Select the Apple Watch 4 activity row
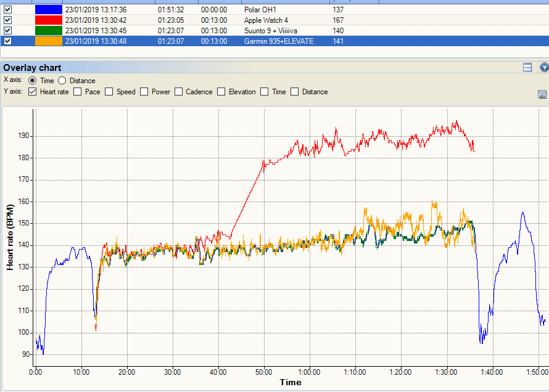Screen dimensions: 549x392 (265, 20)
